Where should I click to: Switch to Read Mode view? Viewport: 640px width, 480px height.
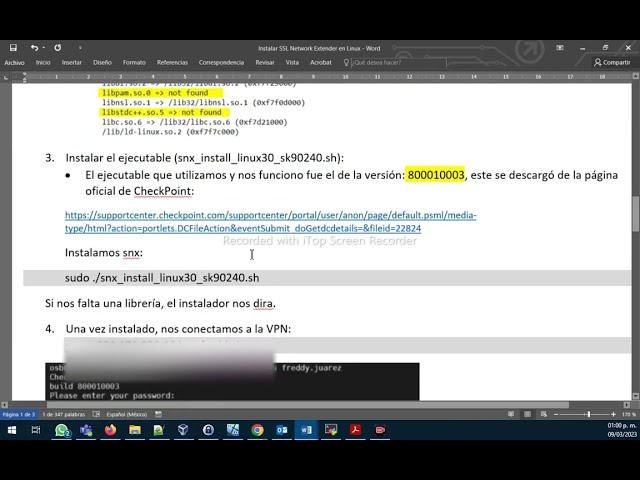tap(511, 414)
